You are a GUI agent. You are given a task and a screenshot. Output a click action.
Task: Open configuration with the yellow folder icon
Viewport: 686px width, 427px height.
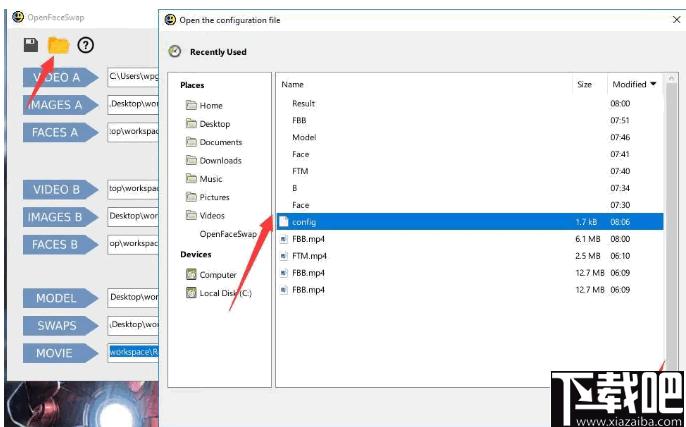click(x=59, y=45)
